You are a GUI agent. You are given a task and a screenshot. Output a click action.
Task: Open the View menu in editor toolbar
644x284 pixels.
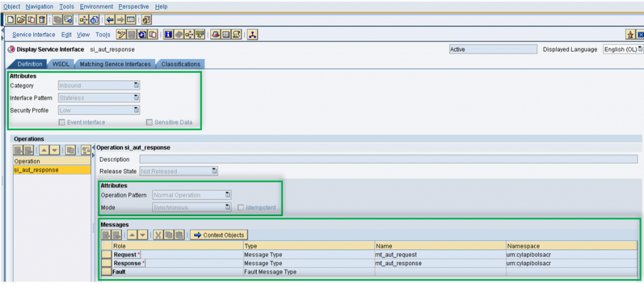pos(84,35)
